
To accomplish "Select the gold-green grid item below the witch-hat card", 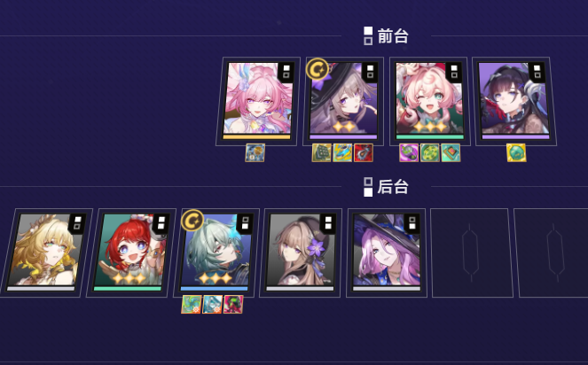I will (x=321, y=153).
